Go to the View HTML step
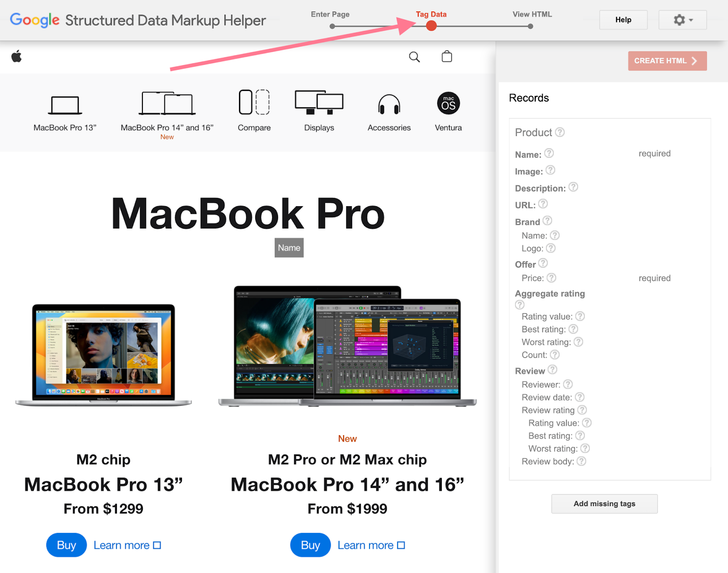Viewport: 728px width, 573px height. click(532, 15)
